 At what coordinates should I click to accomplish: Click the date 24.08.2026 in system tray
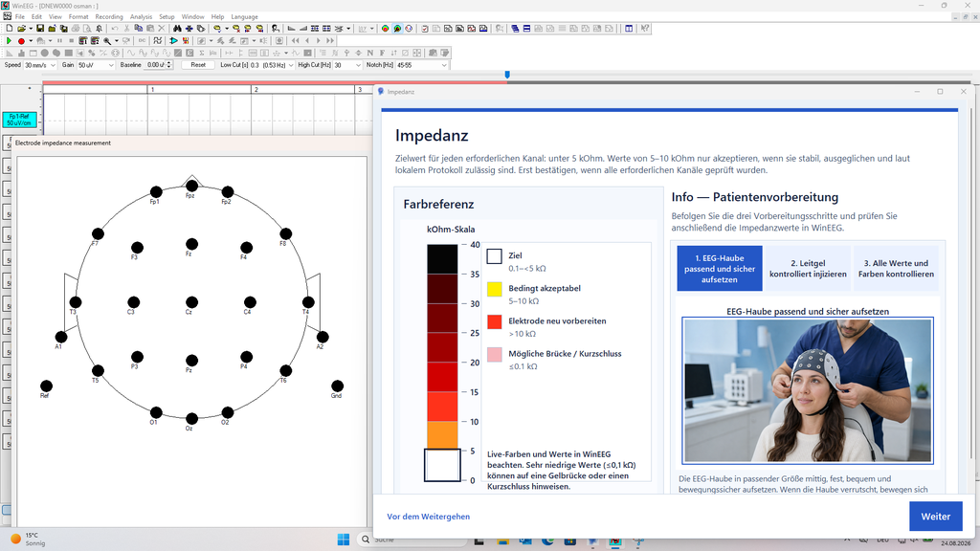956,543
